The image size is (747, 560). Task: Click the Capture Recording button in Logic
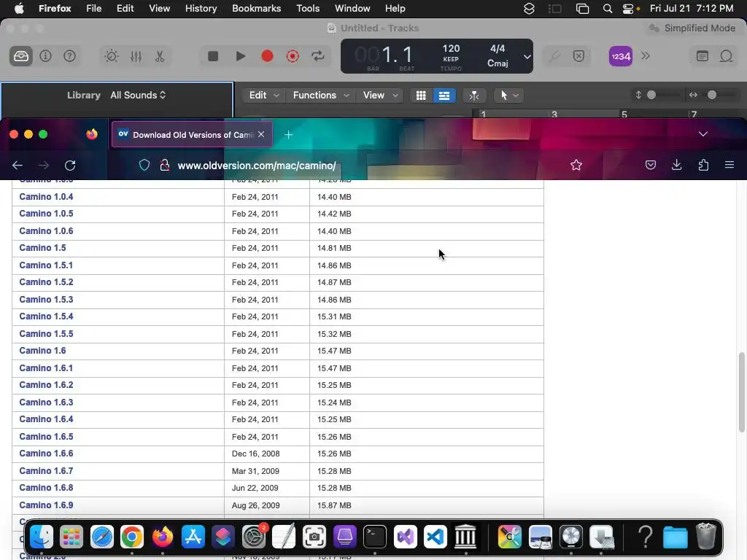point(293,56)
